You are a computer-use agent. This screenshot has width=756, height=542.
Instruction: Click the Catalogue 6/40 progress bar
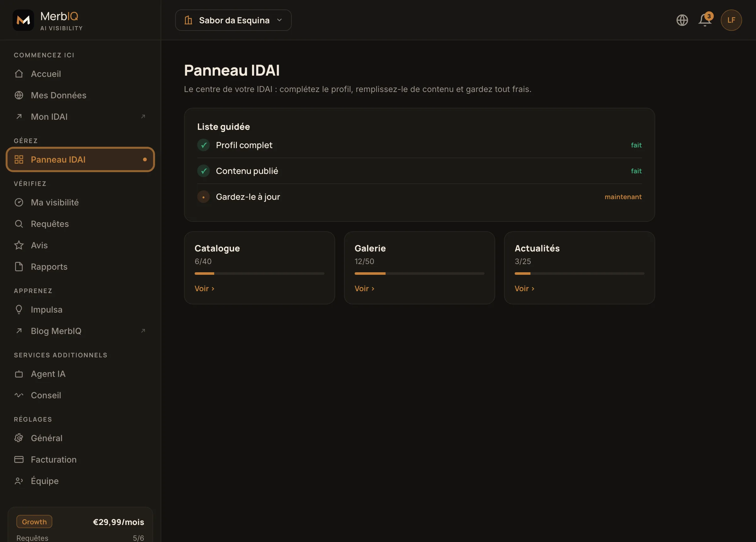tap(259, 274)
